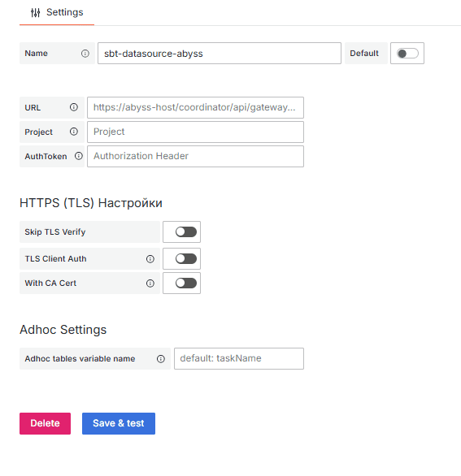Show info tooltip for TLS Client Auth
The height and width of the screenshot is (476, 461).
click(150, 259)
